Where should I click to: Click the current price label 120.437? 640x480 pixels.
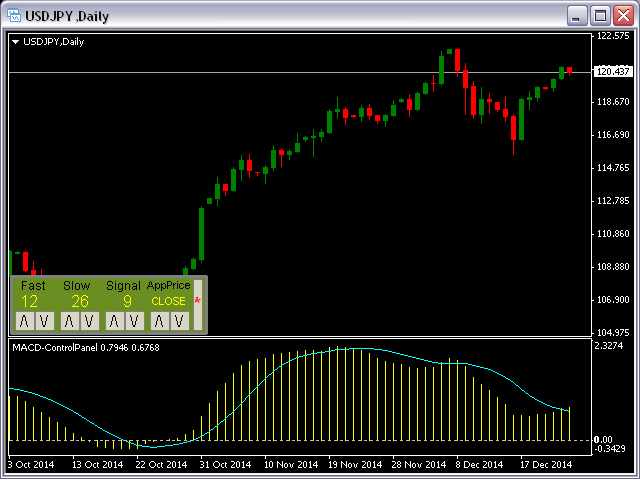coord(612,71)
